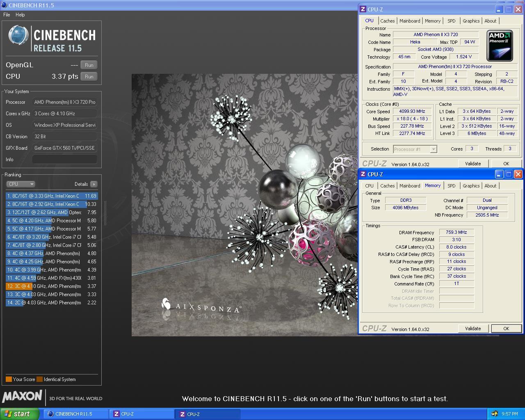
Task: Click the Cinebench title bar icon
Action: pos(4,5)
